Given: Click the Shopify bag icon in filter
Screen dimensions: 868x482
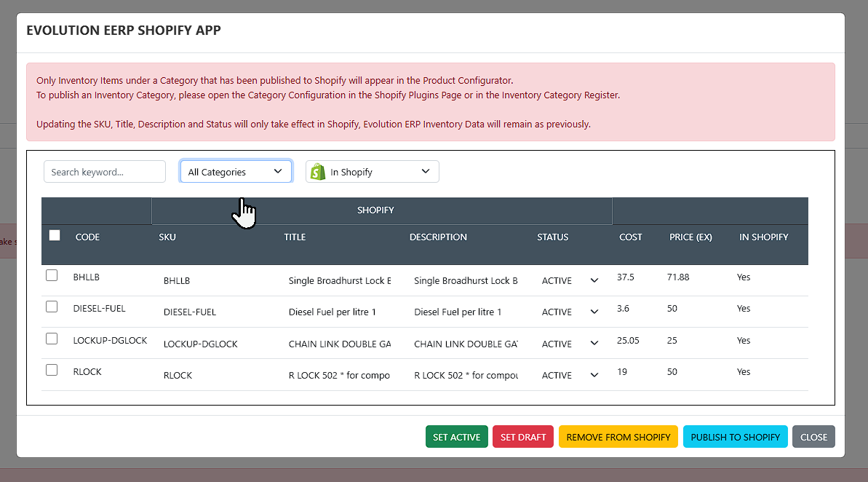Looking at the screenshot, I should pos(318,172).
